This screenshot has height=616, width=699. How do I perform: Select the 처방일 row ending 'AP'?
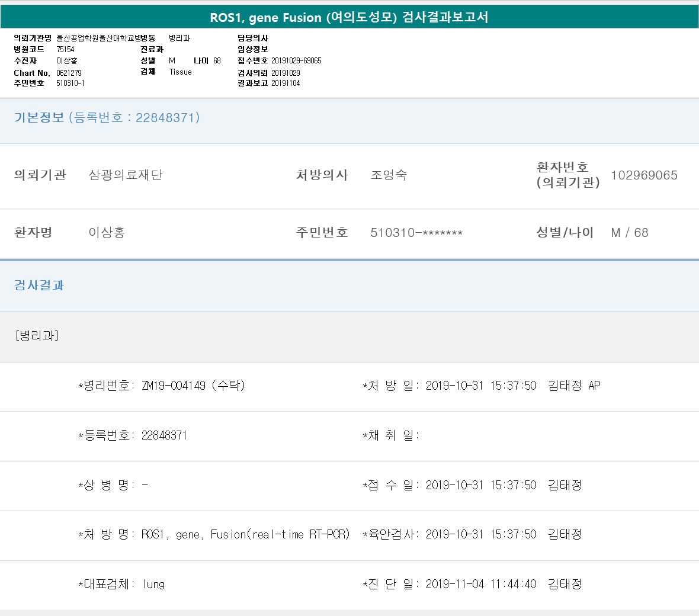(482, 386)
